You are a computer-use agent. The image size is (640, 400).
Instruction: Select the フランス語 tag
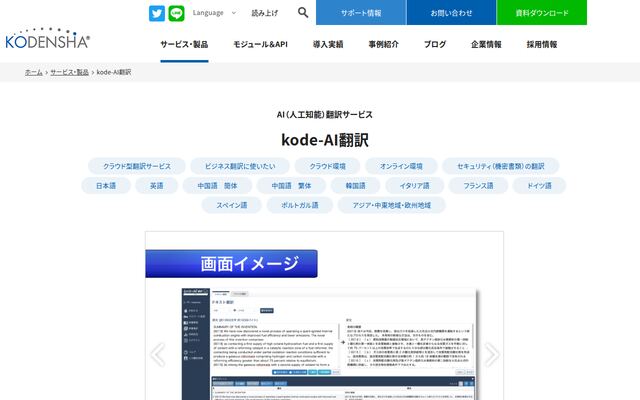click(x=478, y=186)
